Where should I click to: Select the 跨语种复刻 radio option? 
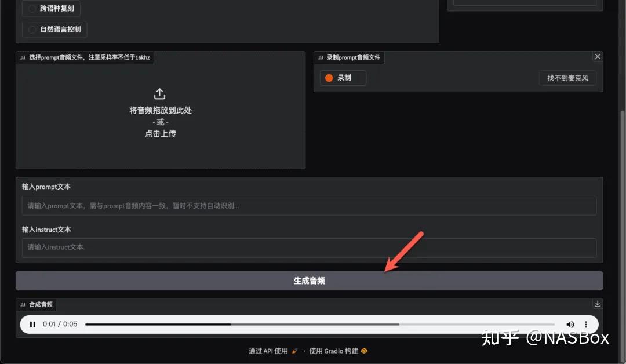pyautogui.click(x=32, y=9)
